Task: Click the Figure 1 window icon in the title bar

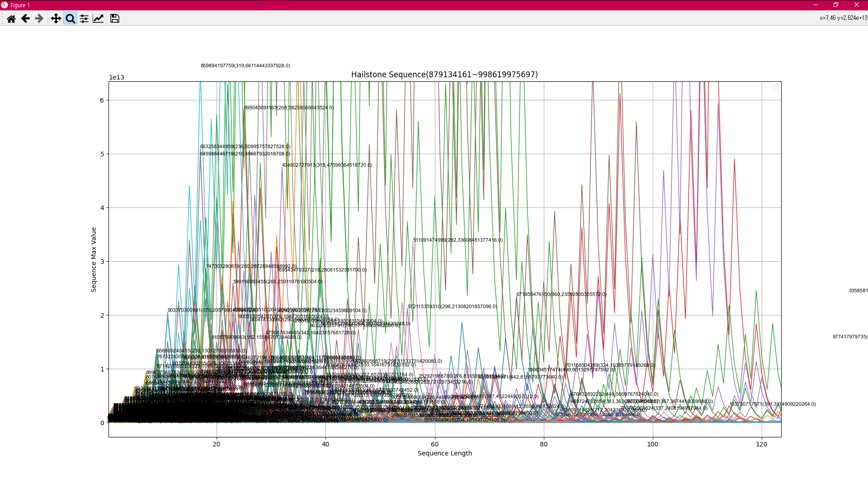Action: [x=5, y=5]
